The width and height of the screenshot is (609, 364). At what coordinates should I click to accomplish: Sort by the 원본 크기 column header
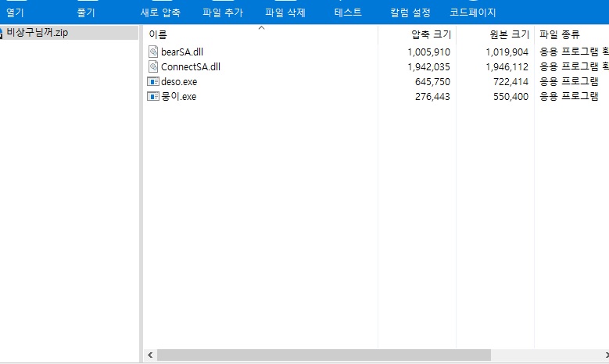coord(509,34)
